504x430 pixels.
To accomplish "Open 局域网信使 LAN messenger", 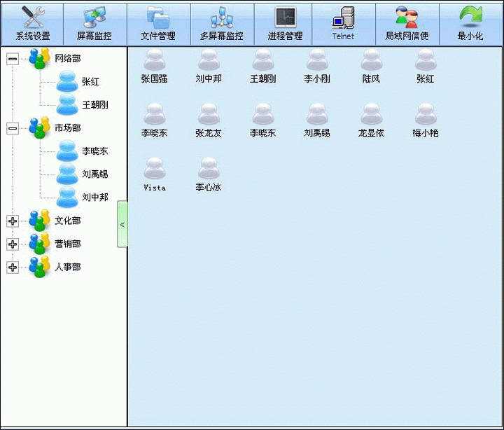I will tap(407, 24).
